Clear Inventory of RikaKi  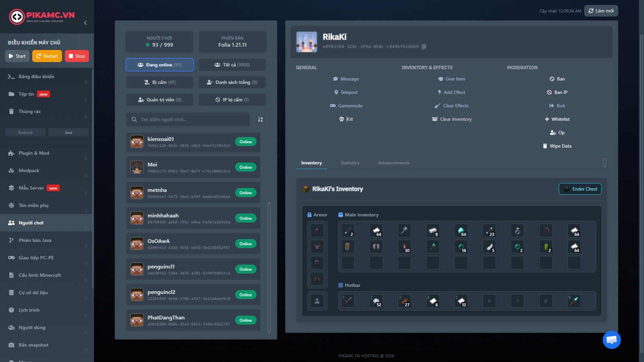pos(452,119)
